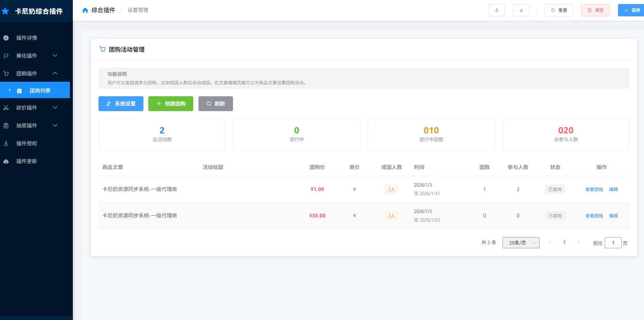Click the blue 系统设置 button

click(121, 104)
